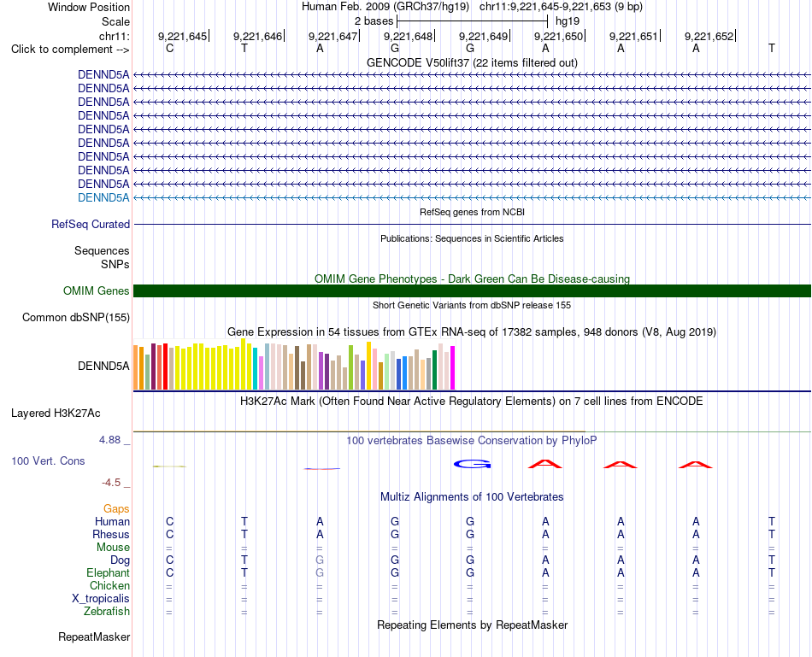This screenshot has height=657, width=812.
Task: Click the RepeatMasker track label
Action: (x=94, y=636)
